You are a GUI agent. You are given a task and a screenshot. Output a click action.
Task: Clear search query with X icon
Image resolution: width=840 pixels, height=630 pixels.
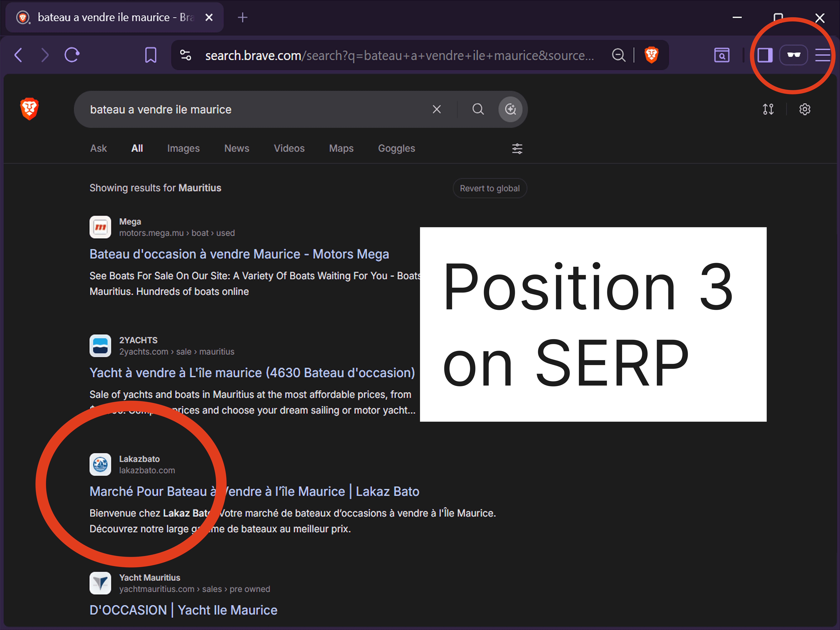(437, 109)
